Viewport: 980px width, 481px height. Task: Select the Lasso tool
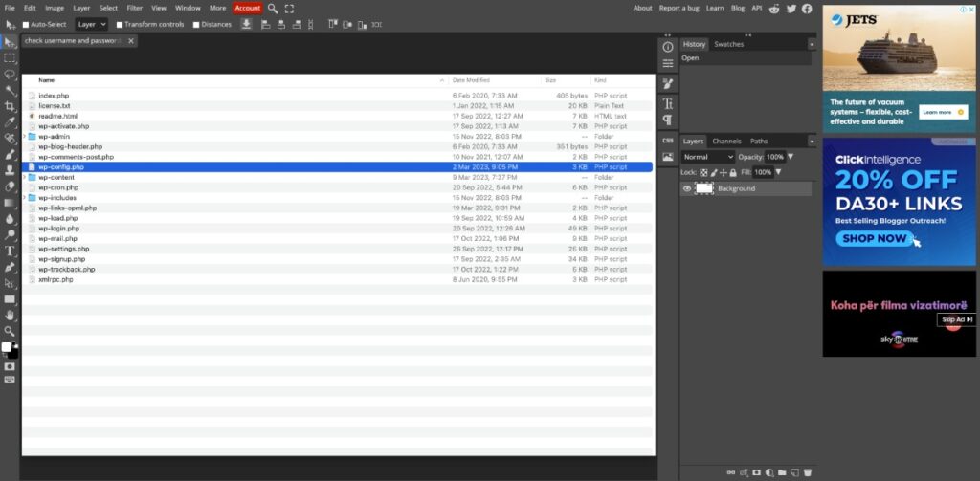10,75
